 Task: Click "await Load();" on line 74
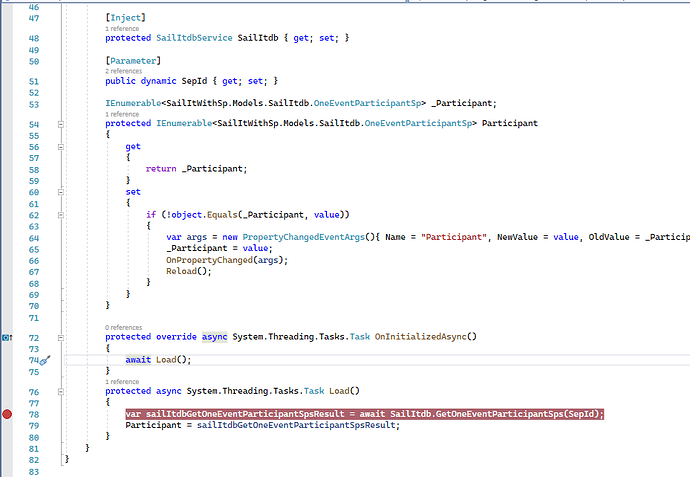(x=158, y=360)
